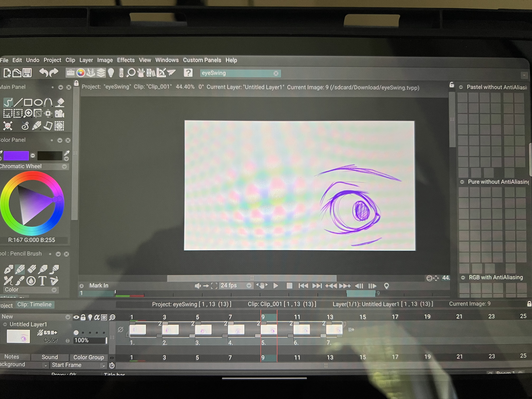Click the magnifier zoom toolbar icon

131,73
